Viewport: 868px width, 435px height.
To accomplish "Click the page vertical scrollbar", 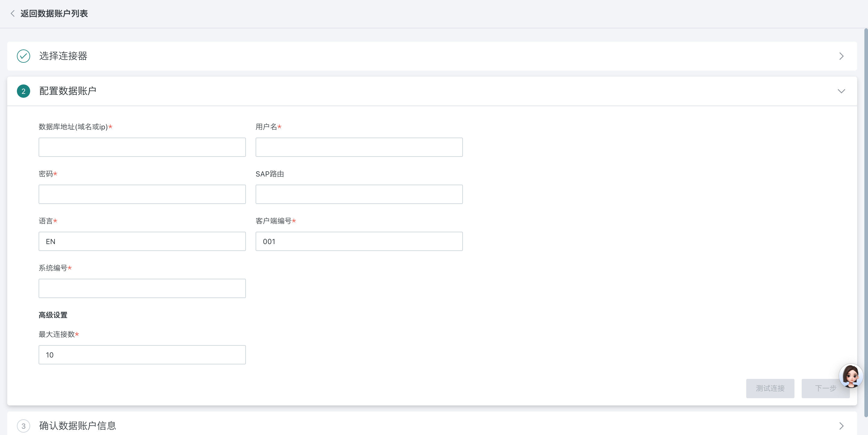I will pos(865,223).
